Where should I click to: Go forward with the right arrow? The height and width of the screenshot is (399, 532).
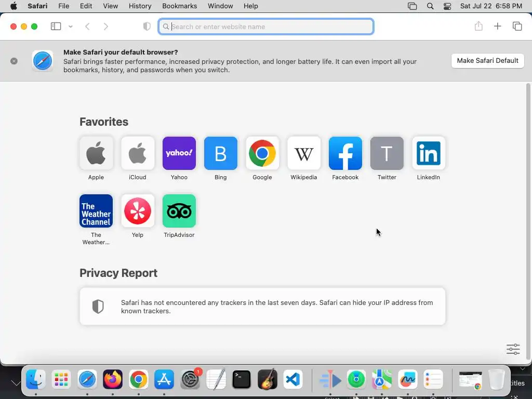pos(106,26)
